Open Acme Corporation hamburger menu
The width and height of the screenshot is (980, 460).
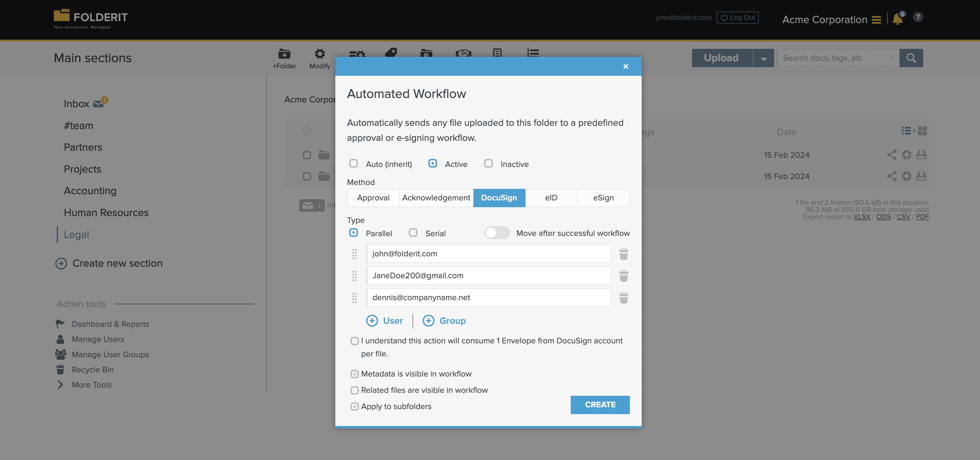click(x=876, y=20)
